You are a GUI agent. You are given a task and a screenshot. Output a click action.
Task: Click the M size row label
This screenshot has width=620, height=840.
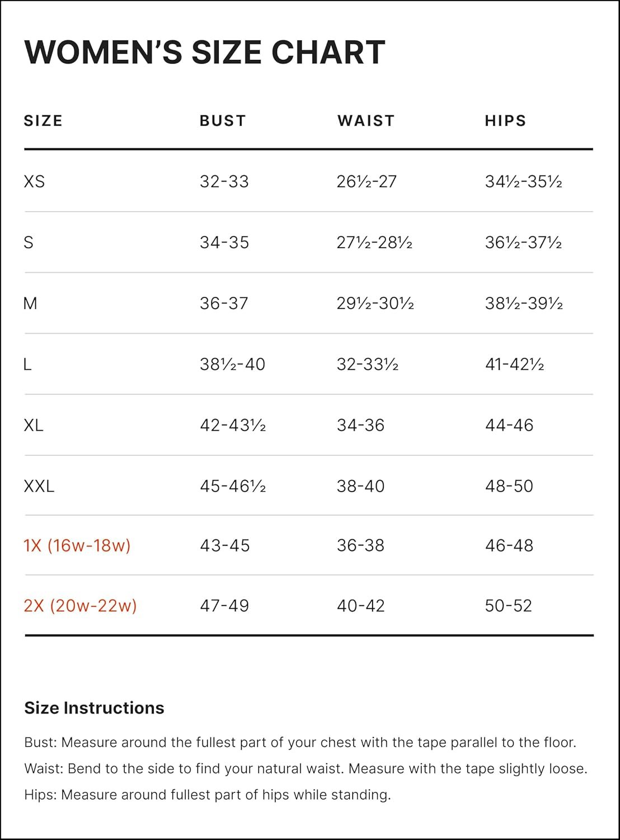point(30,304)
